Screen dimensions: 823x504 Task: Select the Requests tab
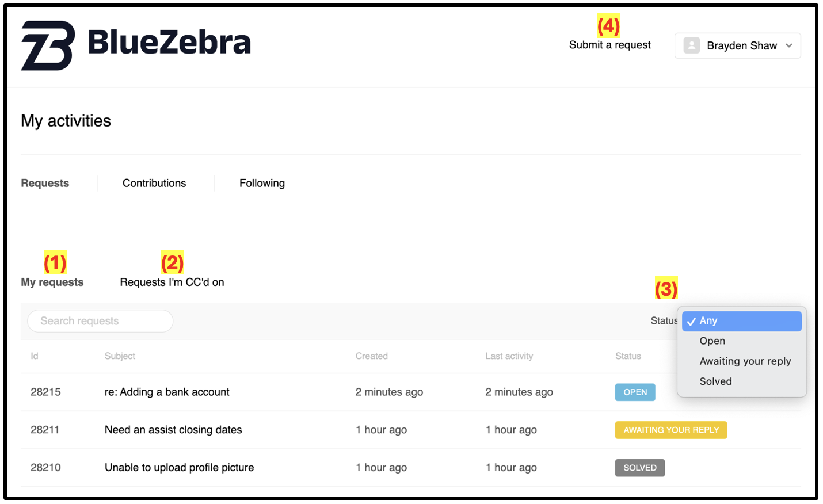click(x=45, y=183)
